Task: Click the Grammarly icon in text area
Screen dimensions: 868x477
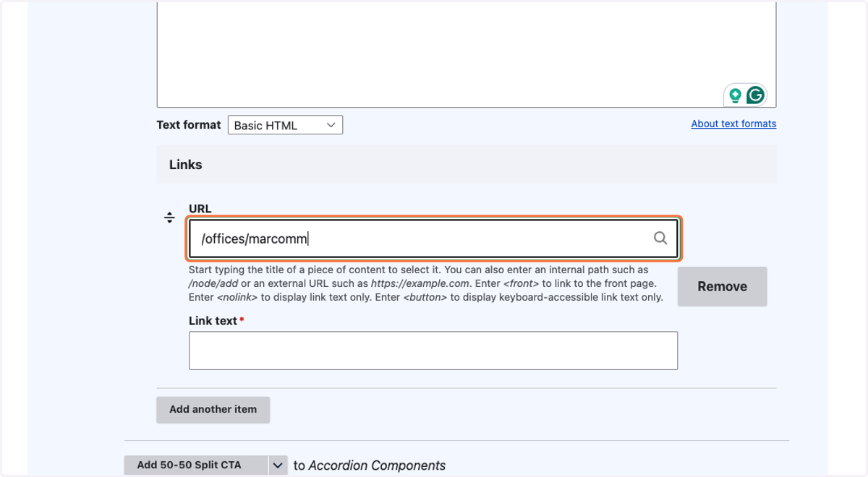Action: 756,95
